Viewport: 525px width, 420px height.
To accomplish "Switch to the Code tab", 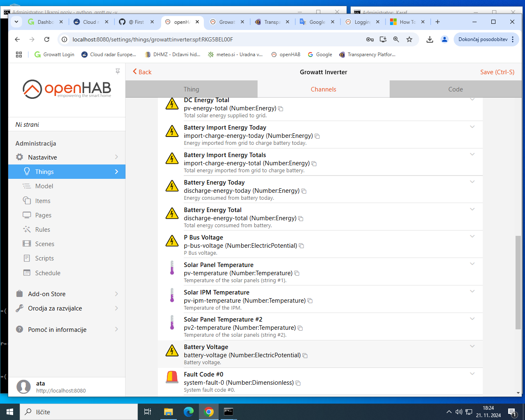I will (455, 89).
